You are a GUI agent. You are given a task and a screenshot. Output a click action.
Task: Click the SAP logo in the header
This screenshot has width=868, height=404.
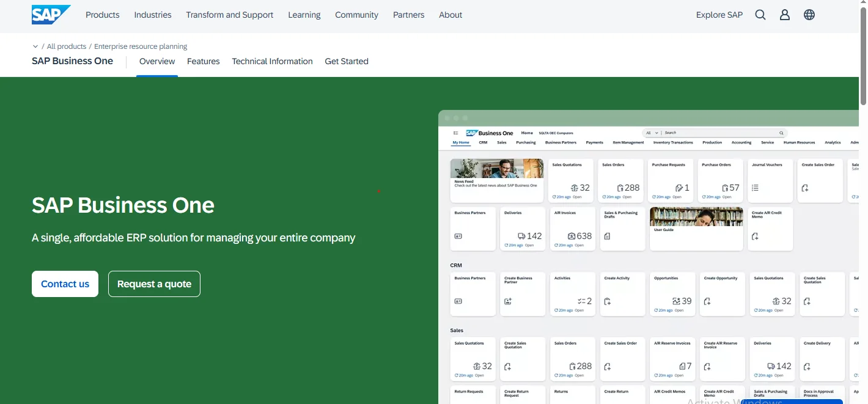click(51, 15)
